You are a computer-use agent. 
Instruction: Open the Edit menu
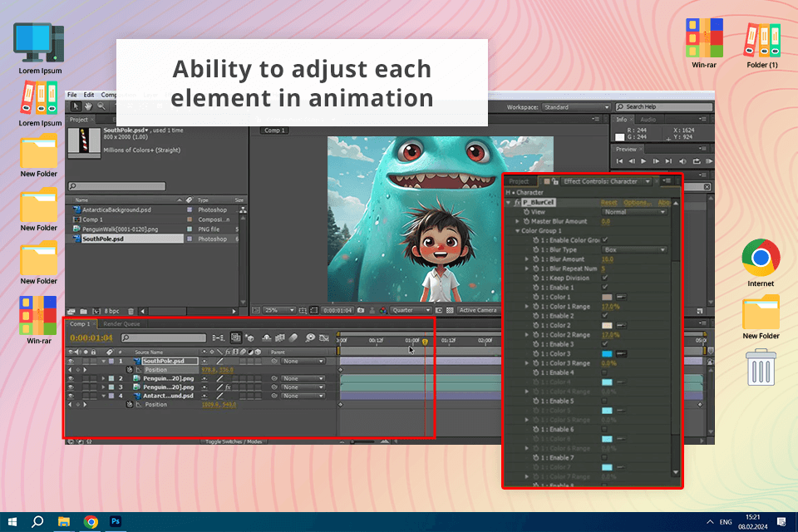coord(89,95)
